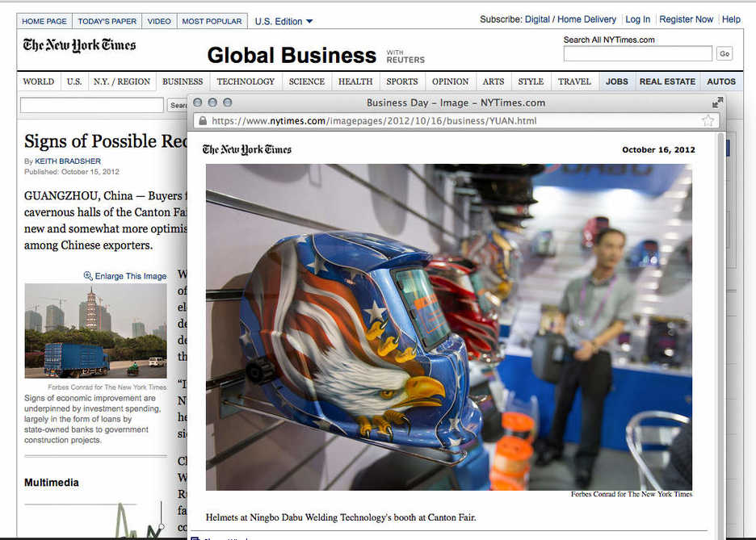Click the blue truck article thumbnail

click(95, 330)
